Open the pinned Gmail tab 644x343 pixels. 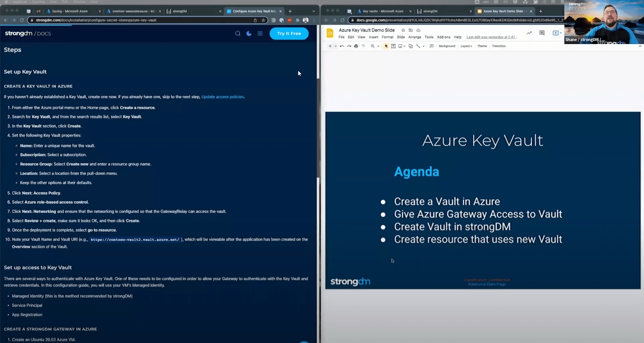coord(39,11)
